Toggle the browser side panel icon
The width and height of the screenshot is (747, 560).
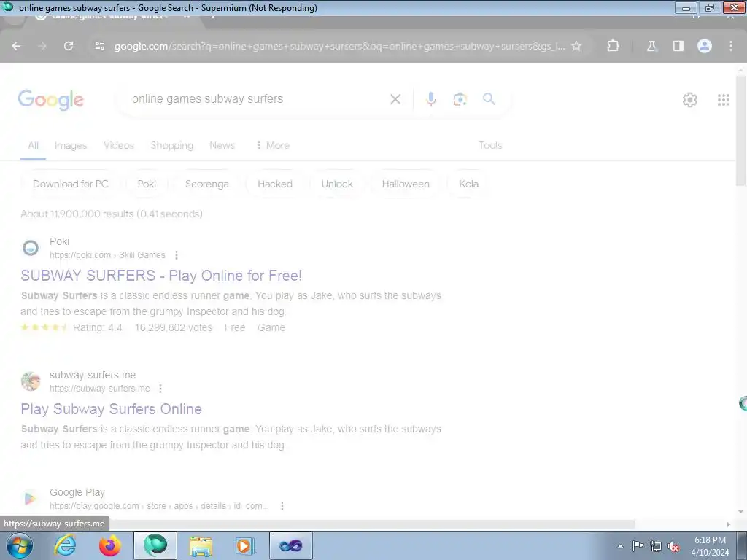click(x=678, y=46)
